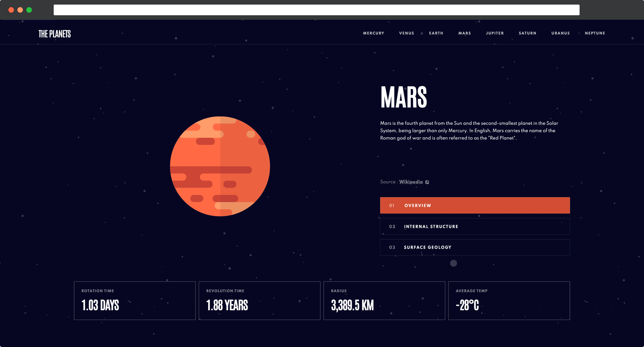
Task: Open the Wikipedia source via external link icon
Action: click(427, 182)
